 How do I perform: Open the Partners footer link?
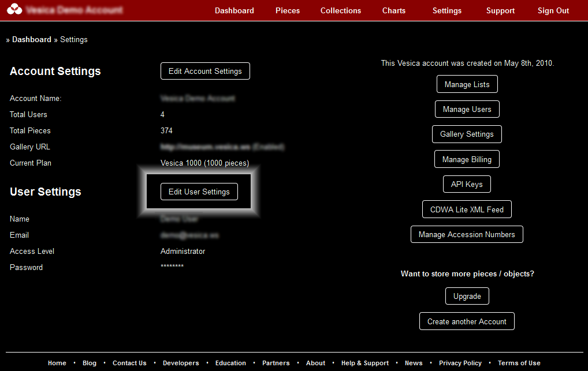tap(276, 363)
